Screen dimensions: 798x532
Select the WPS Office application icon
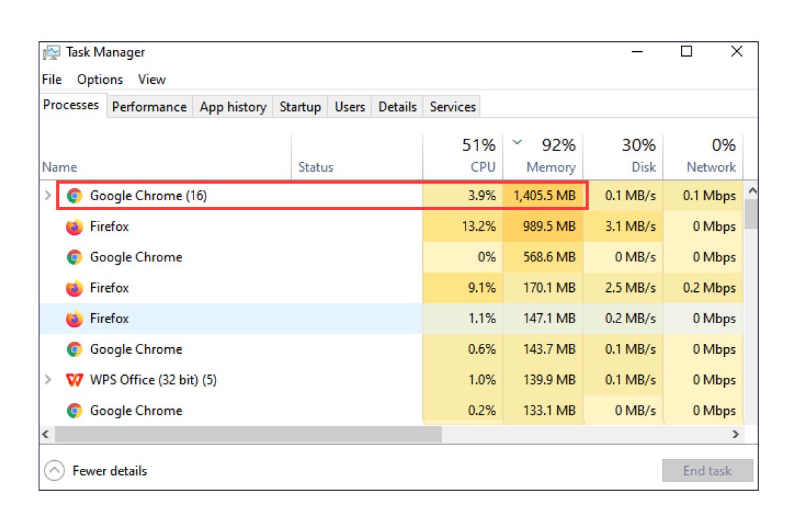[x=74, y=380]
